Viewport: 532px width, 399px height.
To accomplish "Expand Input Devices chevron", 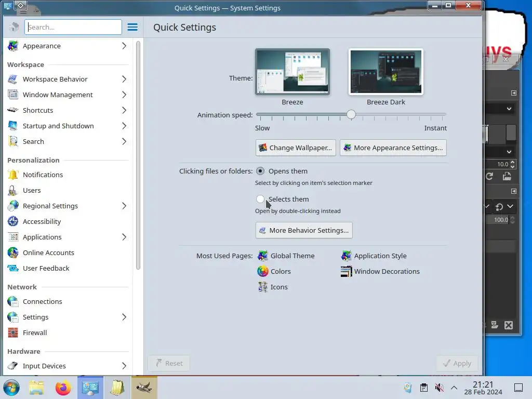I will coord(124,366).
